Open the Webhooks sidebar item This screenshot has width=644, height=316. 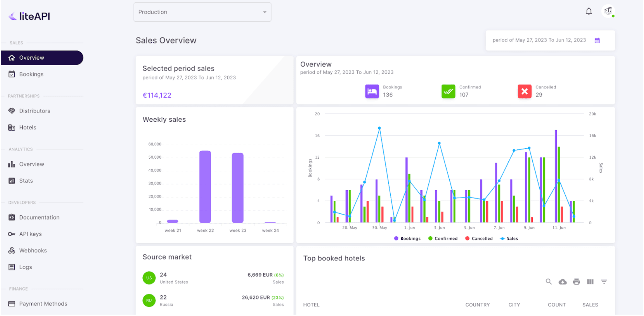coord(33,250)
